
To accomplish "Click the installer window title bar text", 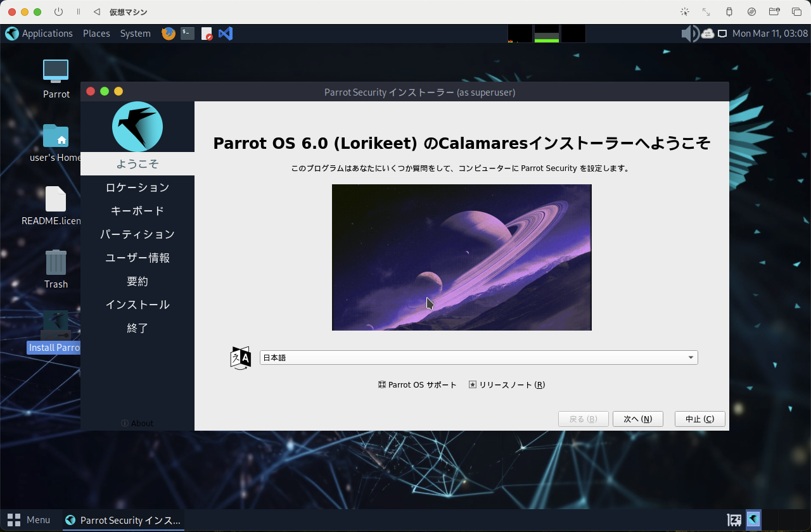I will tap(419, 92).
